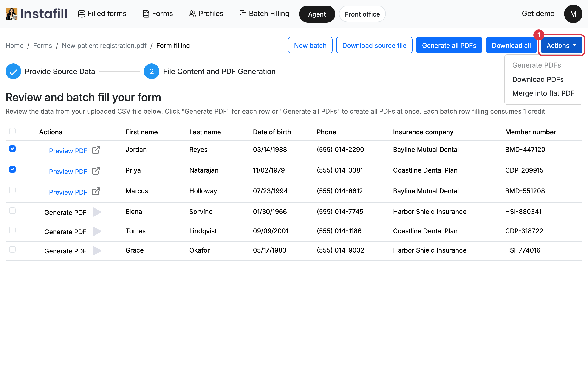Click the Last name column header

coord(205,132)
